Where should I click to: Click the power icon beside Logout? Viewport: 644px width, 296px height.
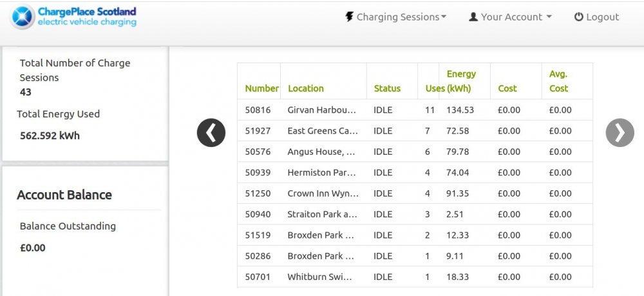coord(579,17)
